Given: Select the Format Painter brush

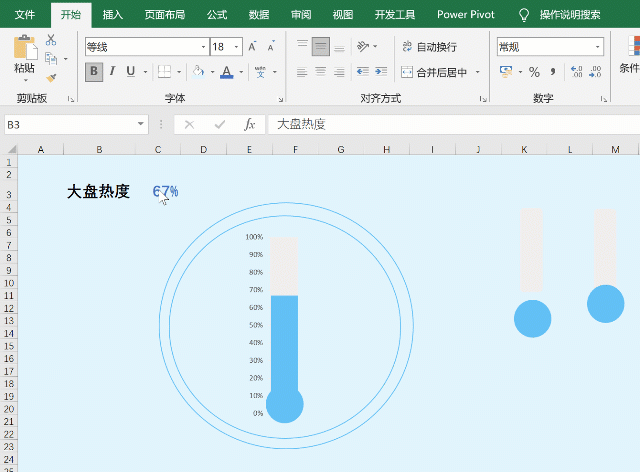Looking at the screenshot, I should pos(51,78).
